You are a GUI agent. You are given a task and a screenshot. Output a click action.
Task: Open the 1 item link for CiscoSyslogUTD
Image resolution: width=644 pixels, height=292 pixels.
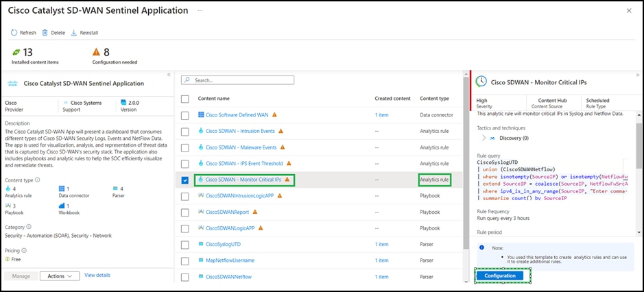pos(381,244)
